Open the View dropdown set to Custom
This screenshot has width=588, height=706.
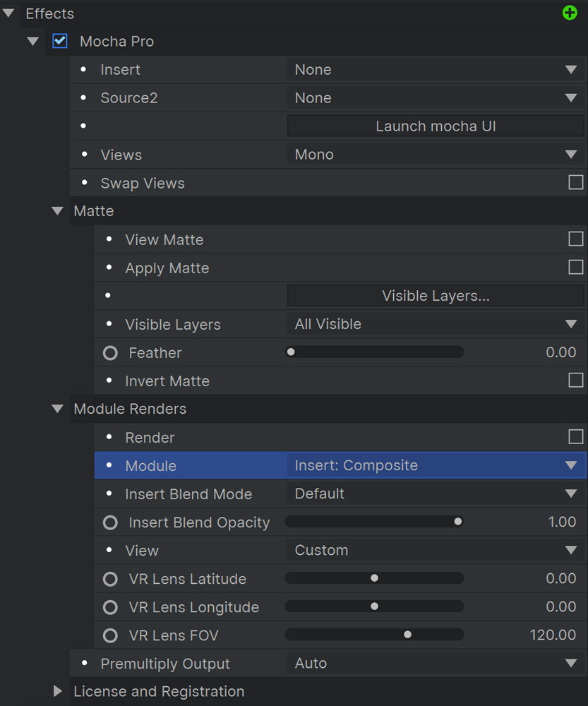click(436, 550)
